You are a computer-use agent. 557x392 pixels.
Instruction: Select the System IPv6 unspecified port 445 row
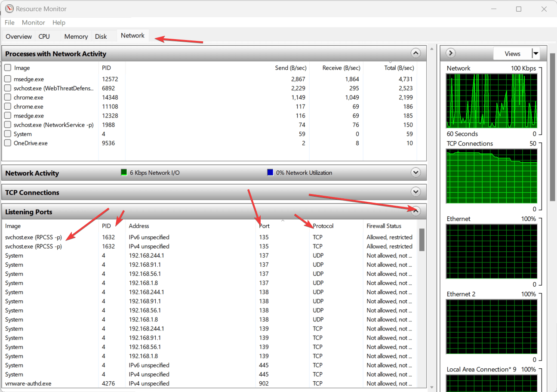(210, 365)
